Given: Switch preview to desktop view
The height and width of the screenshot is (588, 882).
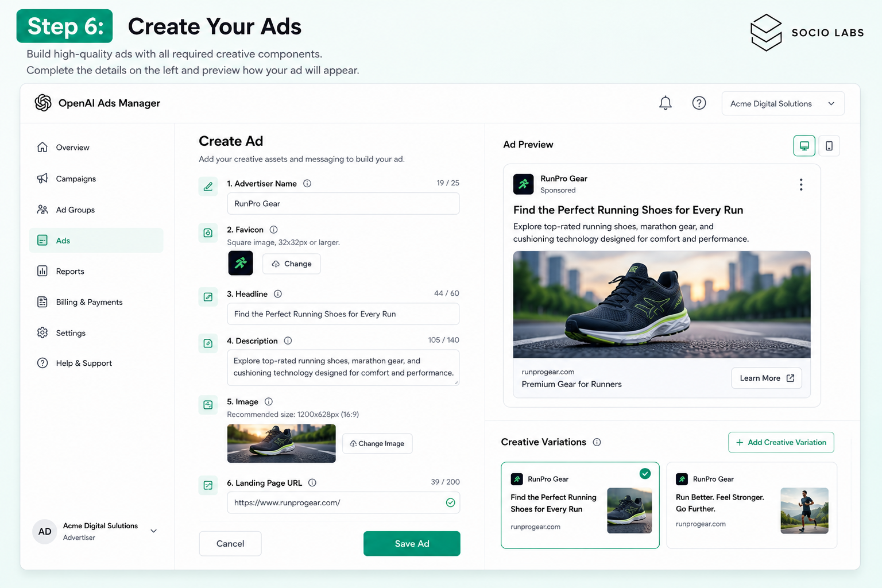Looking at the screenshot, I should point(804,146).
